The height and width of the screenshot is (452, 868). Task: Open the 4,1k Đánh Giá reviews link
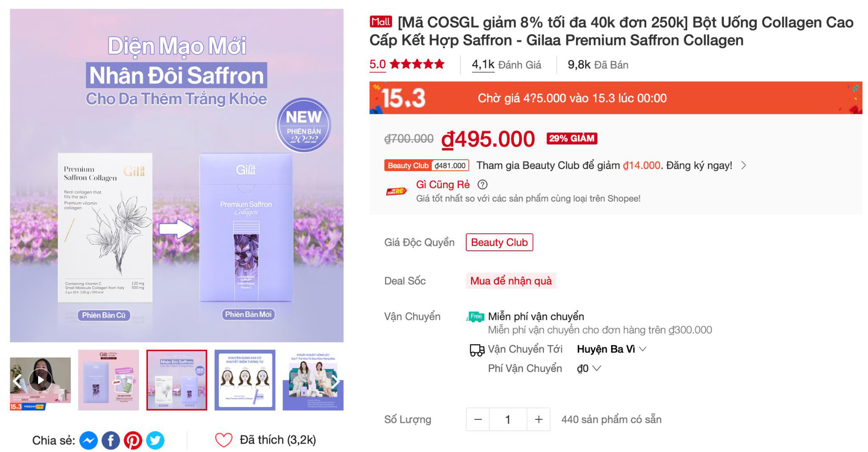click(506, 65)
